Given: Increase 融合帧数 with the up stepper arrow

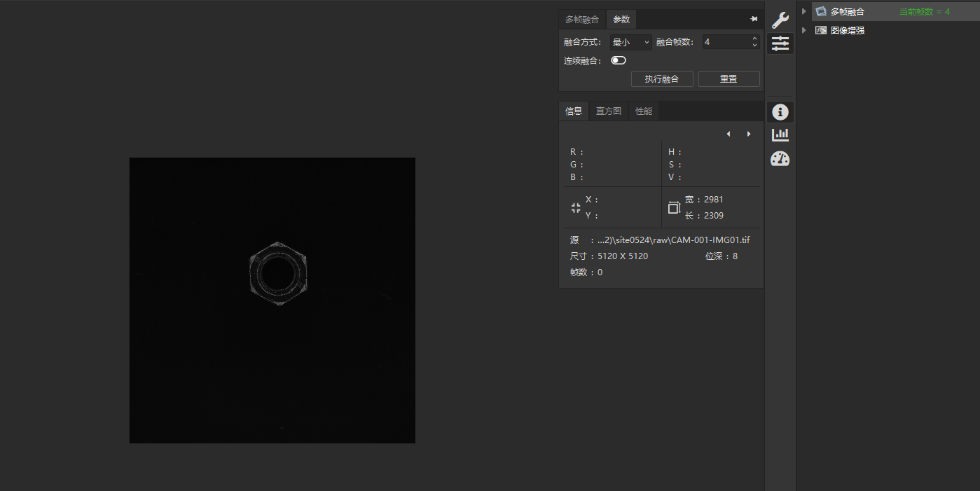Looking at the screenshot, I should 754,39.
